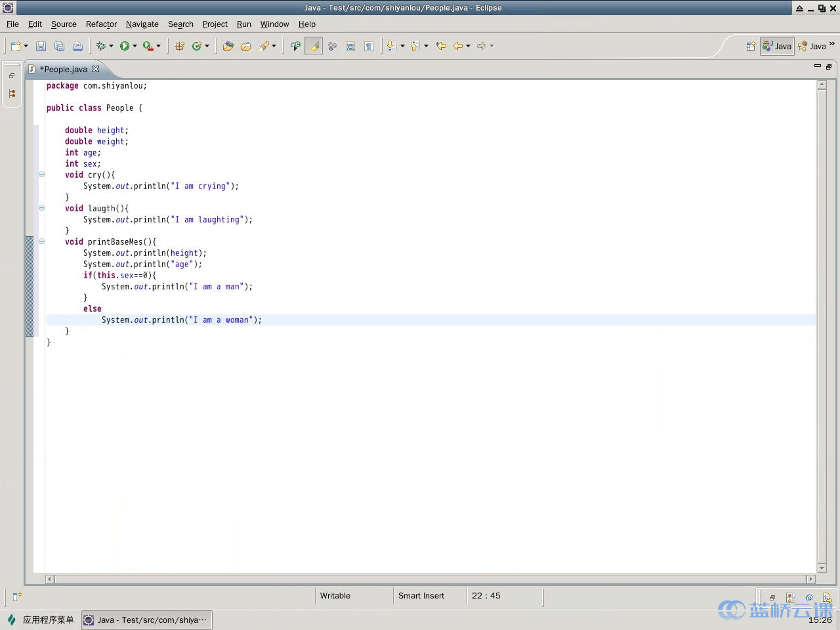Toggle Block Selection mode button
The image size is (840, 630).
[x=350, y=46]
